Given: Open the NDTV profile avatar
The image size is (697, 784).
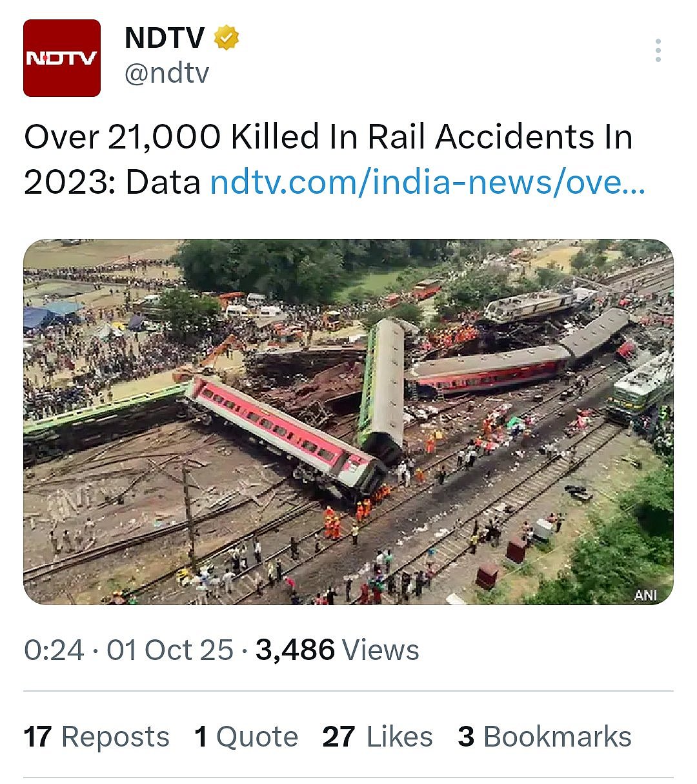Looking at the screenshot, I should tap(62, 58).
